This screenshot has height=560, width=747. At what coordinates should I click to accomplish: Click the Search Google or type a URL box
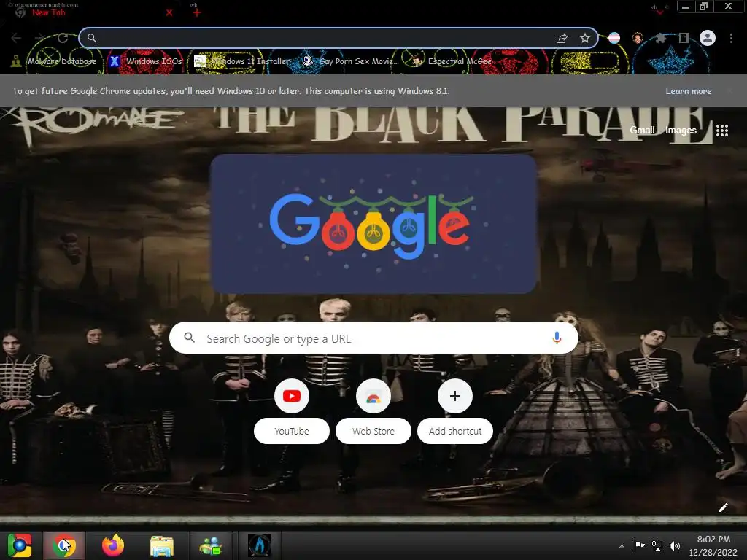click(x=374, y=338)
